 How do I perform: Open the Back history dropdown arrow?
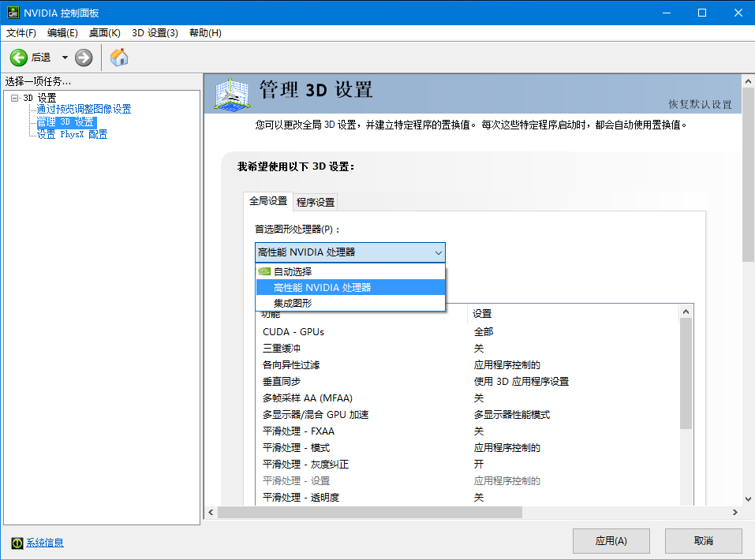pyautogui.click(x=65, y=58)
